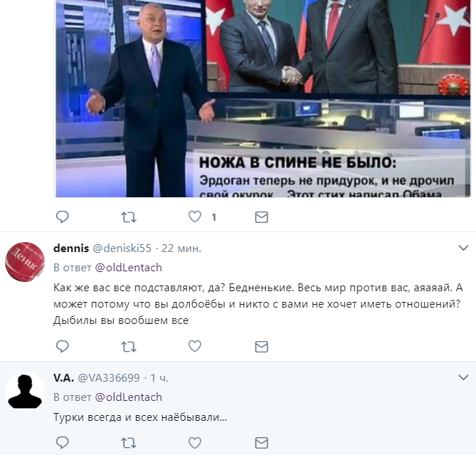
Task: Retweet dennis's tweet
Action: click(x=129, y=347)
